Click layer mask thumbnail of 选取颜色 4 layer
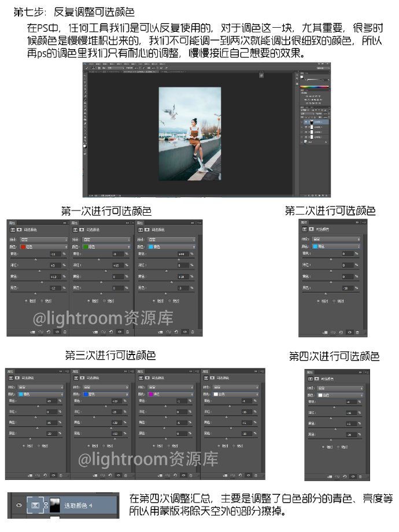Screen dimensions: 399x532 point(54,505)
